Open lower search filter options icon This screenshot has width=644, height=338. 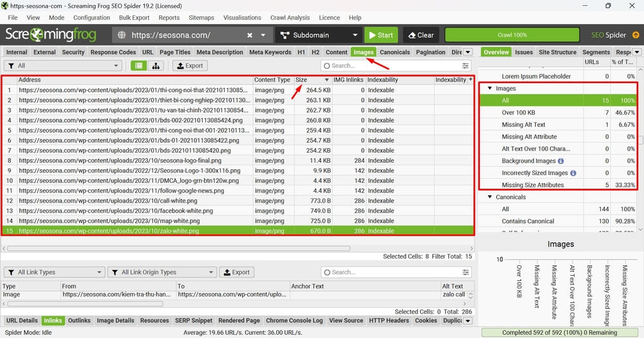466,272
